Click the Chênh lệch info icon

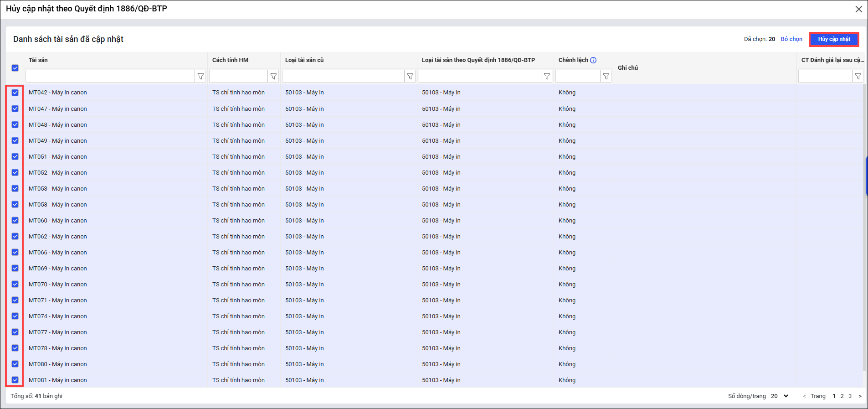coord(593,60)
